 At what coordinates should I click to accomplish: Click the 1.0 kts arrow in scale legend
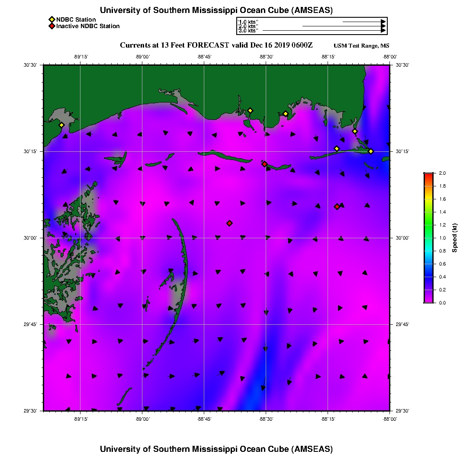363,22
